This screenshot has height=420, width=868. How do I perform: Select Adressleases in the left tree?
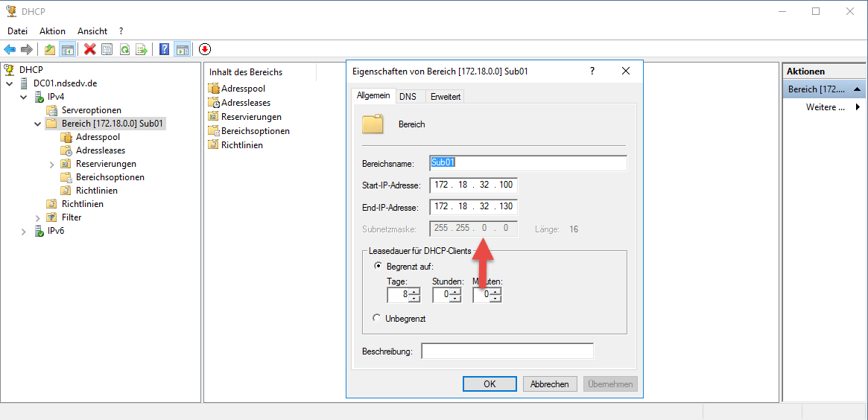(x=100, y=150)
